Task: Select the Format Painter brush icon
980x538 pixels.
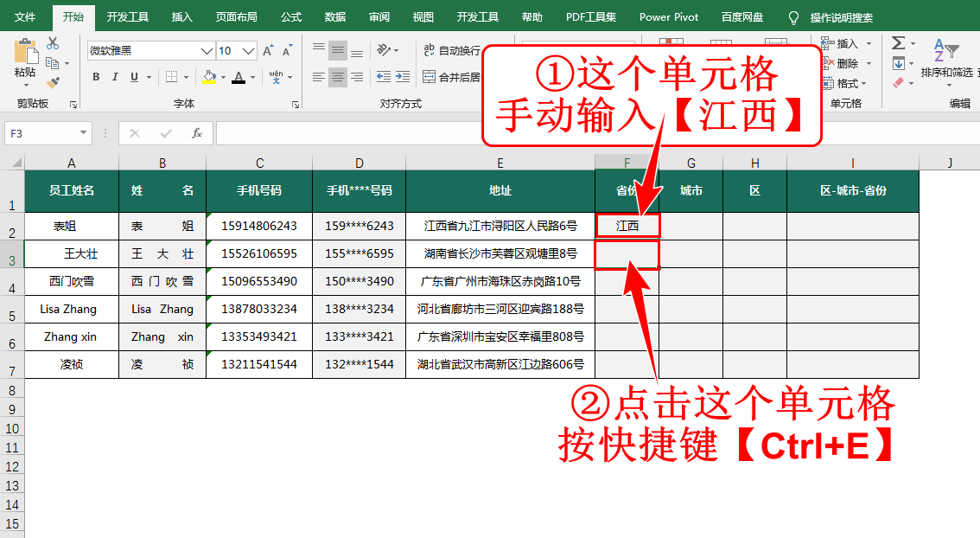Action: point(53,82)
